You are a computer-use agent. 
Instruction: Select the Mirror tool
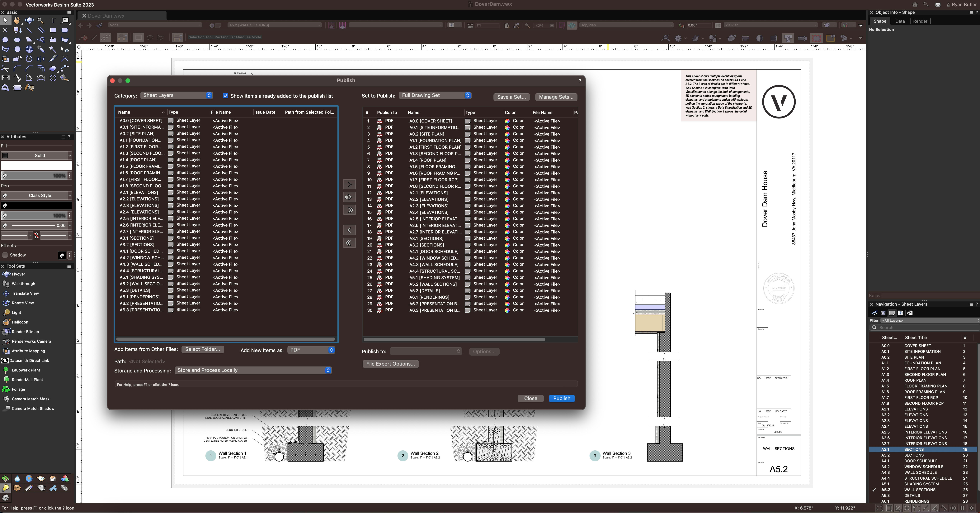coord(41,59)
